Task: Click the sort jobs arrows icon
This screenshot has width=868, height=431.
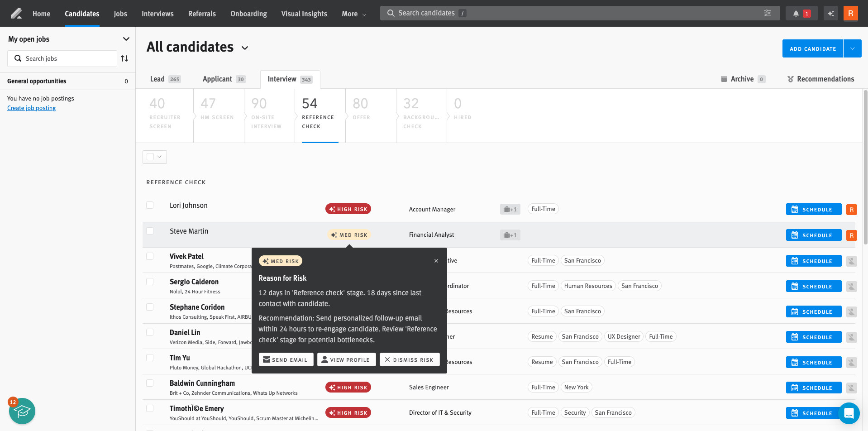Action: [124, 58]
